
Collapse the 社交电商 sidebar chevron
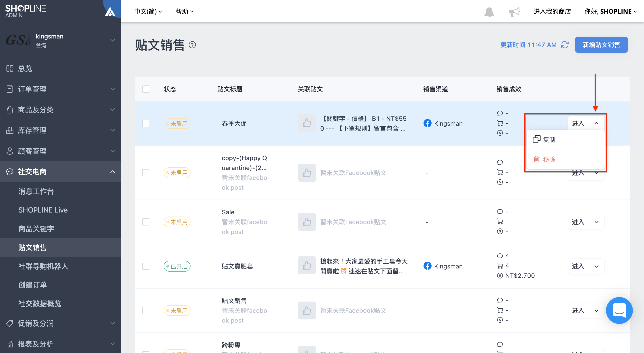point(113,172)
